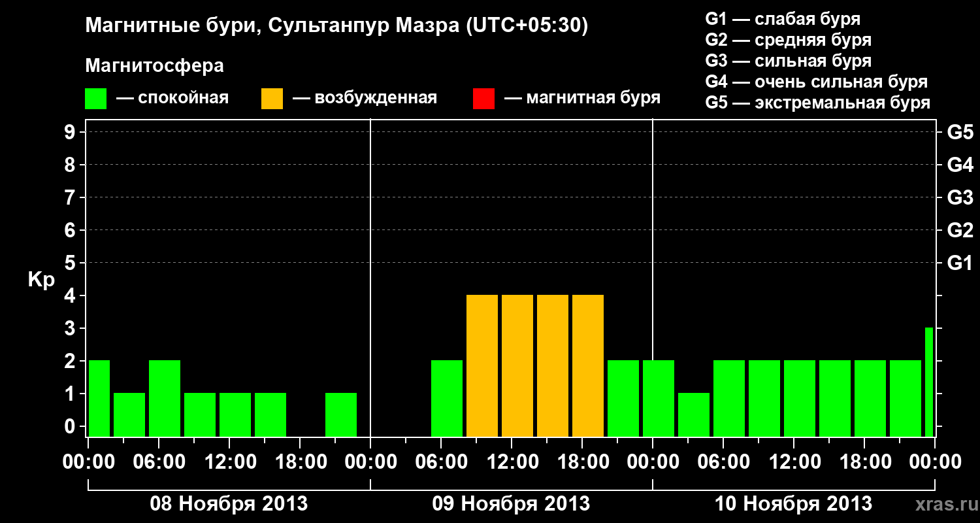Screen dimensions: 980x523
Task: Click the orange Kp 4 bar over 12:00
Action: tap(517, 365)
